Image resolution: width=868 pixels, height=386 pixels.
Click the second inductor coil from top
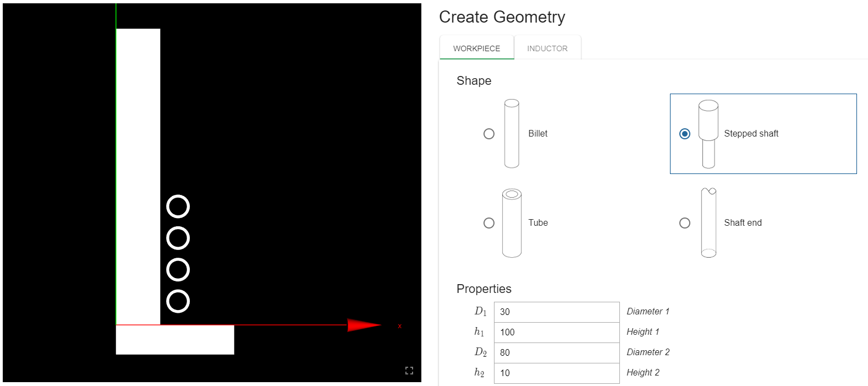[x=178, y=238]
